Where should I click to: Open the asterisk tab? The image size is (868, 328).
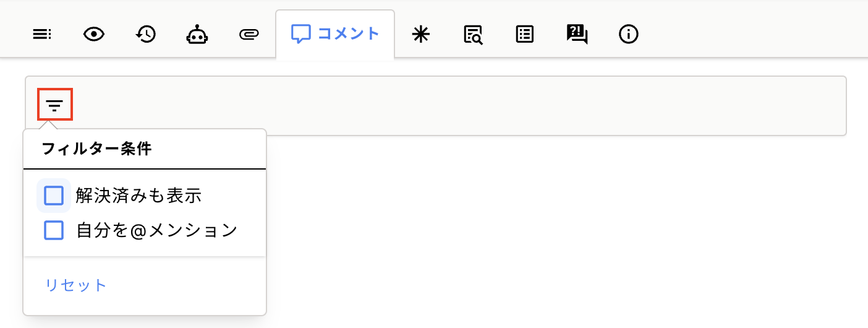click(x=420, y=35)
